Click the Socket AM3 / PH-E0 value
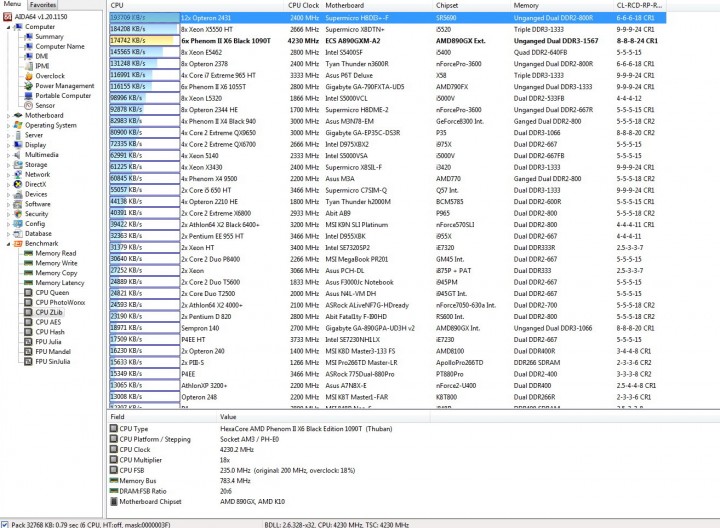 click(x=249, y=439)
